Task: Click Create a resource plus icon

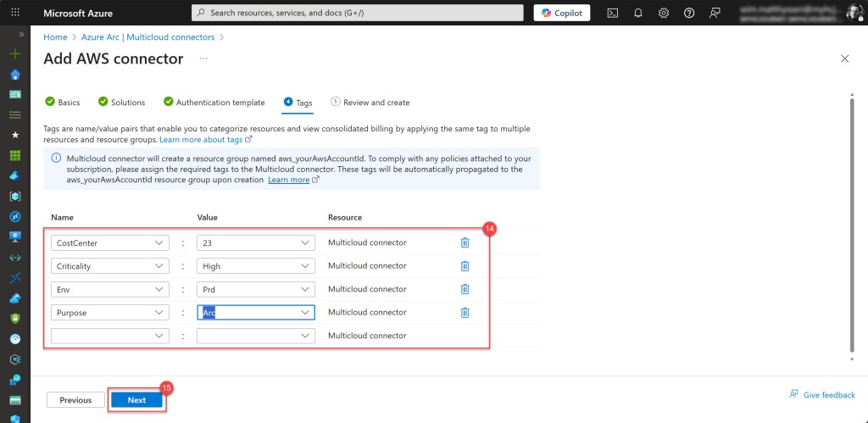Action: [14, 53]
